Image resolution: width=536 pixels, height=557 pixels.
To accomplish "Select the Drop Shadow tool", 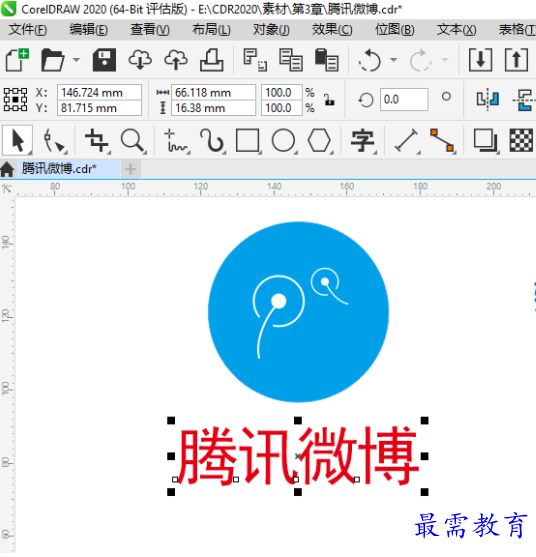I will coord(485,141).
